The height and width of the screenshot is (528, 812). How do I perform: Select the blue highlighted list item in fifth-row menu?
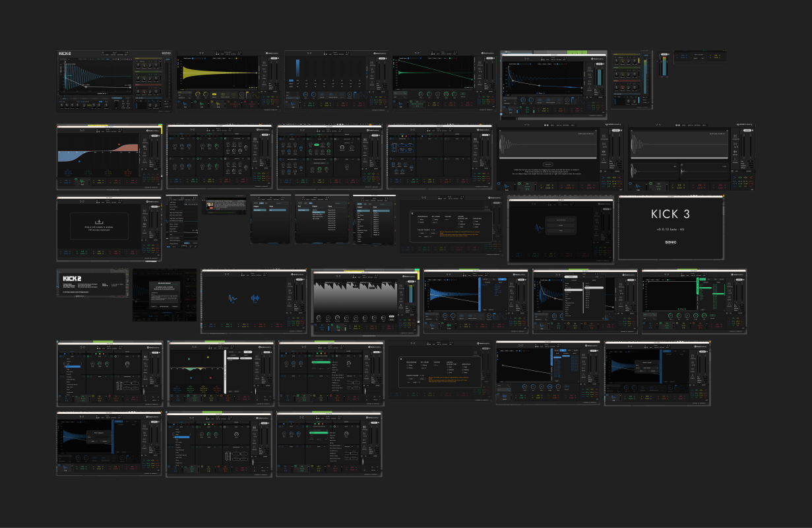(72, 366)
